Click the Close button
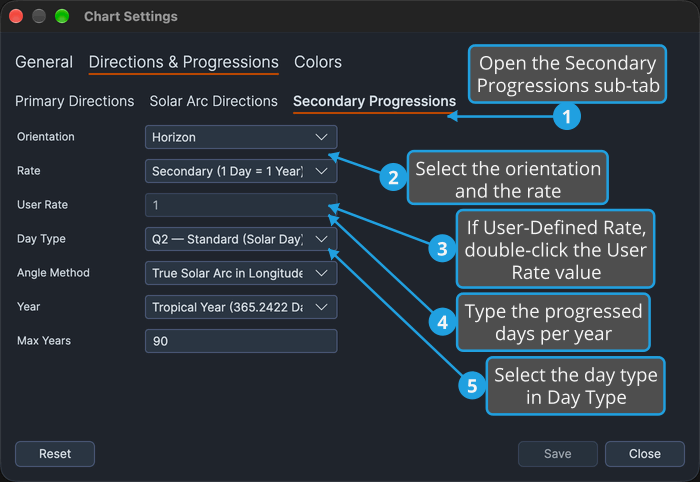 (x=645, y=454)
